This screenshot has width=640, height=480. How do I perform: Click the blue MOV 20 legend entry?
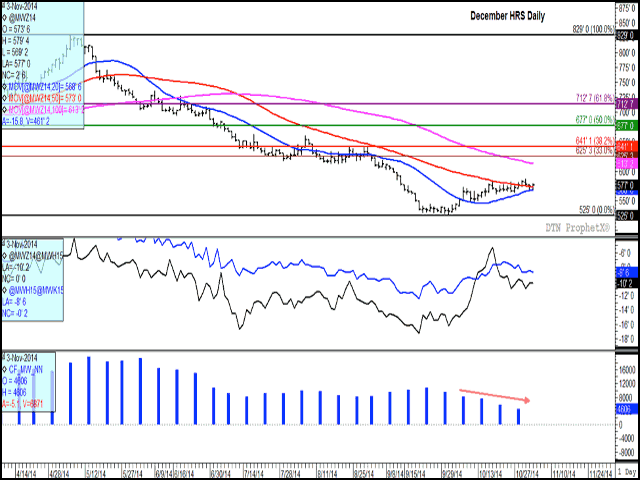click(x=44, y=86)
